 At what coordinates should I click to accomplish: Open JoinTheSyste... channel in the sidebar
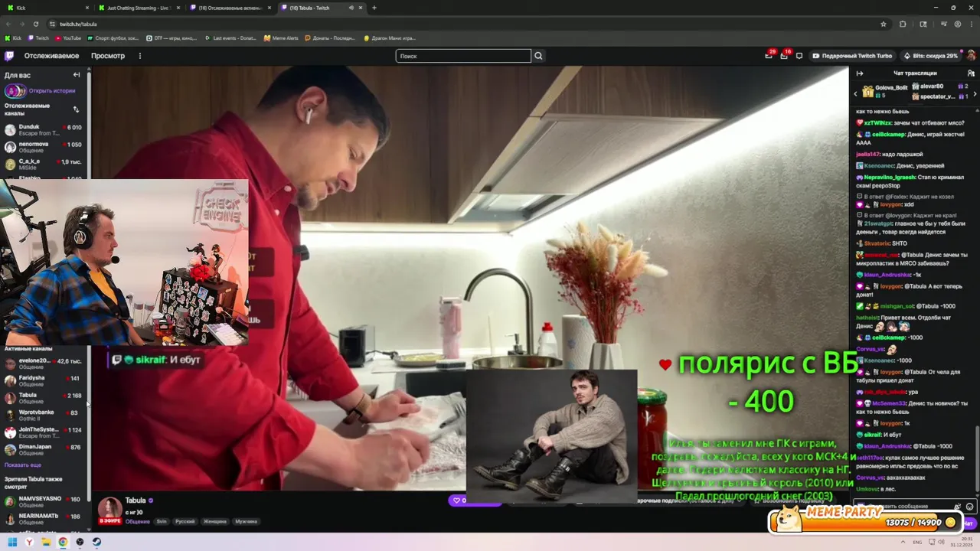pos(44,432)
